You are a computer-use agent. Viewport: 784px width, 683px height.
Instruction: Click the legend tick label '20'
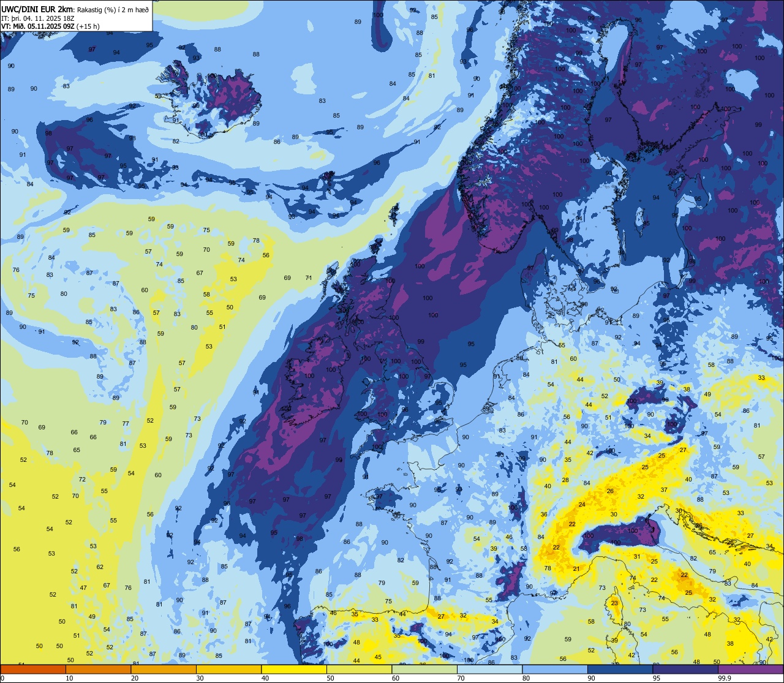click(x=135, y=678)
